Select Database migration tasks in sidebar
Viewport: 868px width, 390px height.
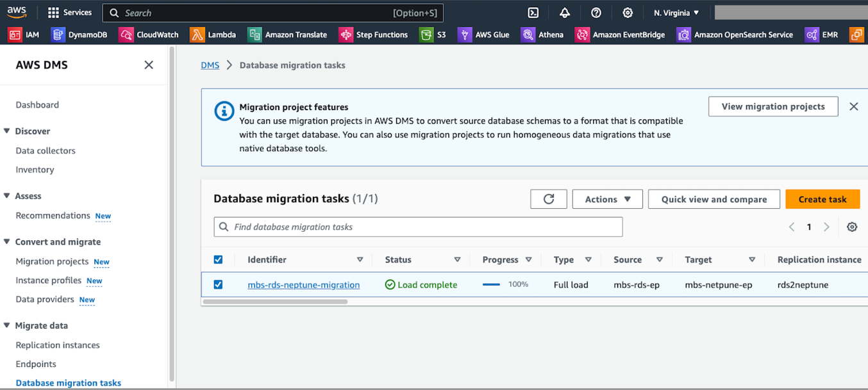pyautogui.click(x=69, y=383)
